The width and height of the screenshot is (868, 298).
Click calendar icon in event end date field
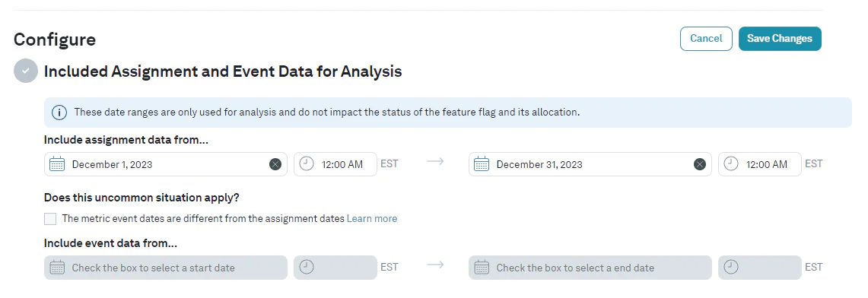tap(482, 268)
